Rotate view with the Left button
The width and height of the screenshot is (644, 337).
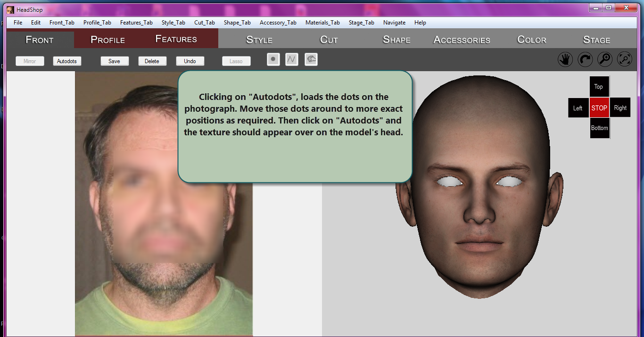coord(578,108)
